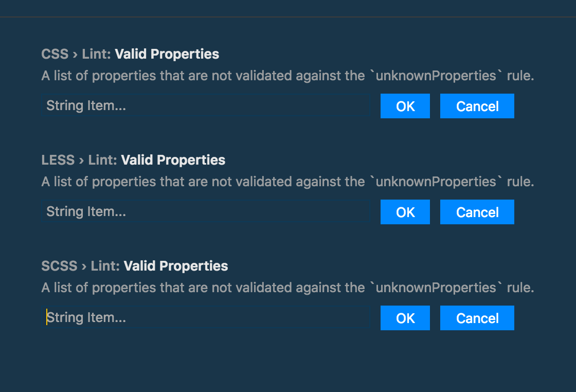
Task: Click Cancel for LESS Valid Properties
Action: point(477,211)
